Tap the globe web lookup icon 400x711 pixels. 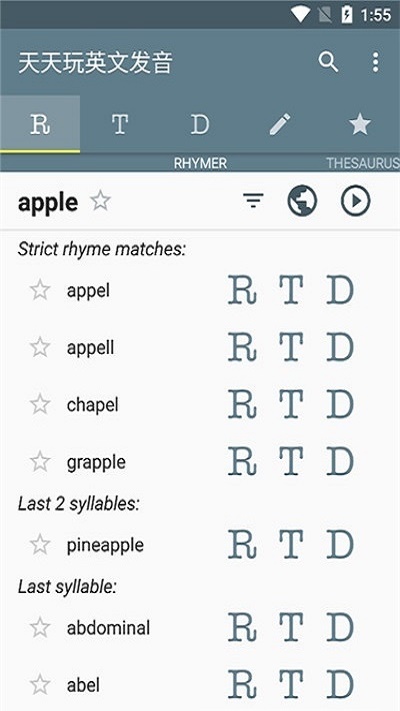[x=302, y=200]
